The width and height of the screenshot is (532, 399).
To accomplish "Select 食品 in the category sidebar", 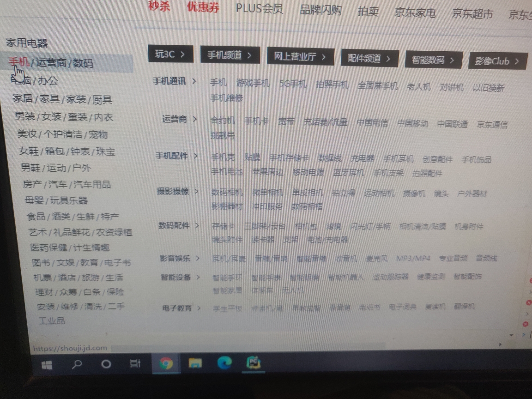I will coord(36,216).
